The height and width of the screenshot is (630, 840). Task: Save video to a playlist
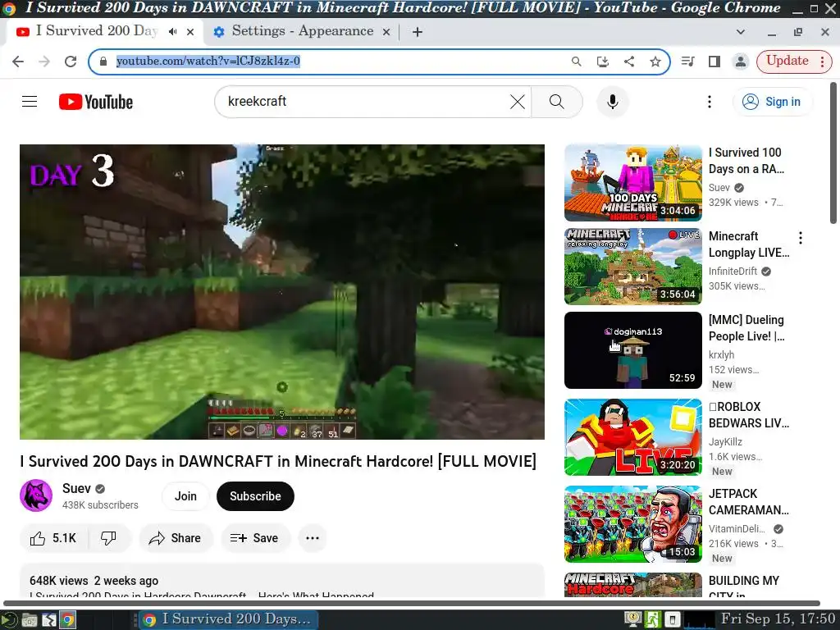coord(255,538)
